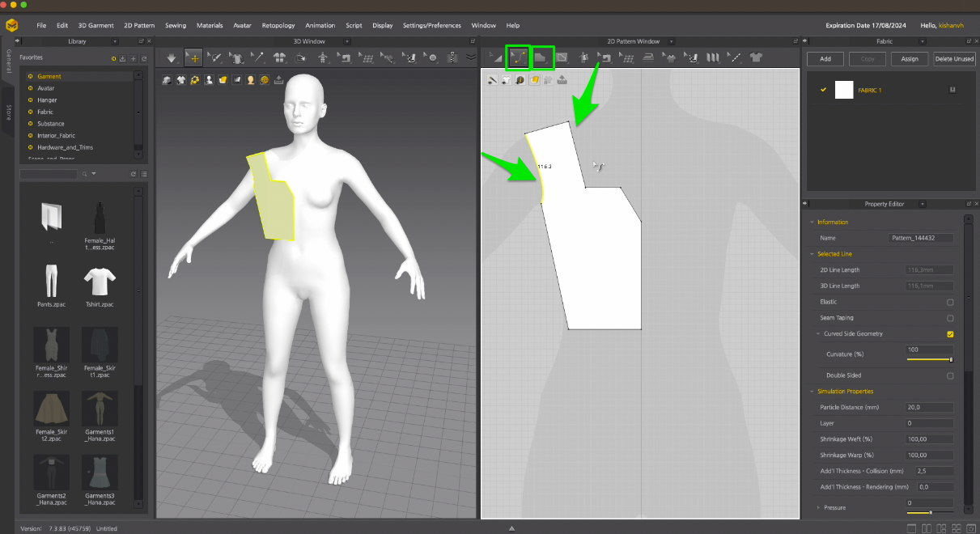The image size is (980, 534).
Task: Select the Polygon pattern tool in 2D toolbar
Action: pyautogui.click(x=541, y=57)
